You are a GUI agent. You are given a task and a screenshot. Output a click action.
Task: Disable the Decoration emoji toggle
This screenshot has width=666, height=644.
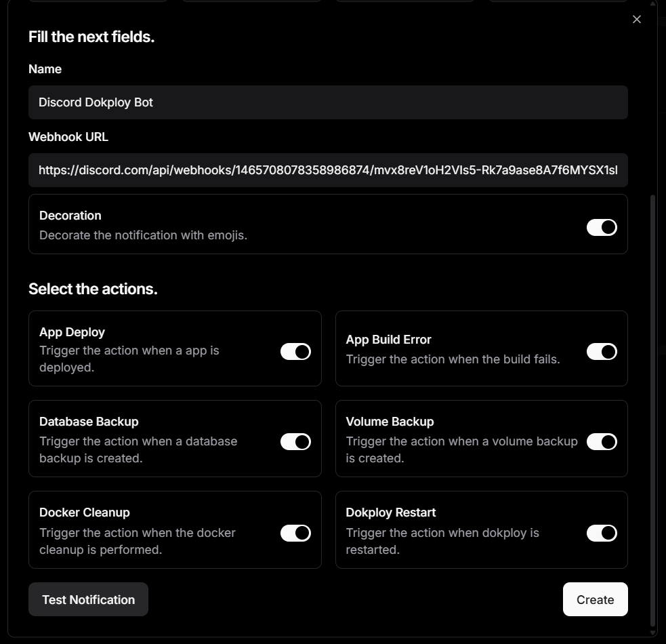[602, 227]
